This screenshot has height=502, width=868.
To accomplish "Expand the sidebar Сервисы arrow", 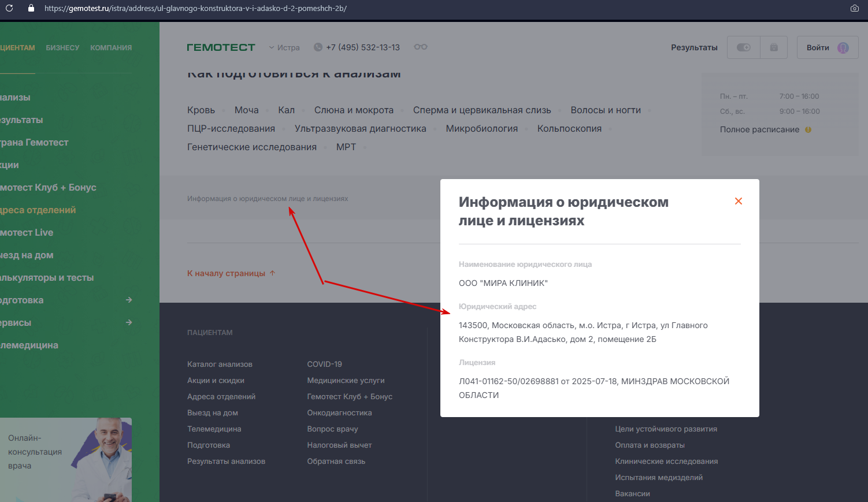I will click(129, 322).
